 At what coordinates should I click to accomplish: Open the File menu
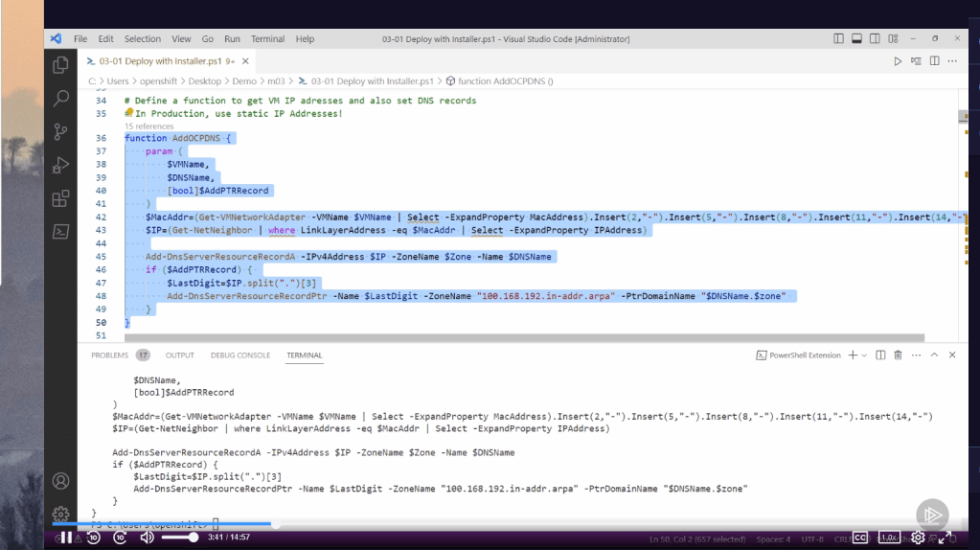click(80, 38)
